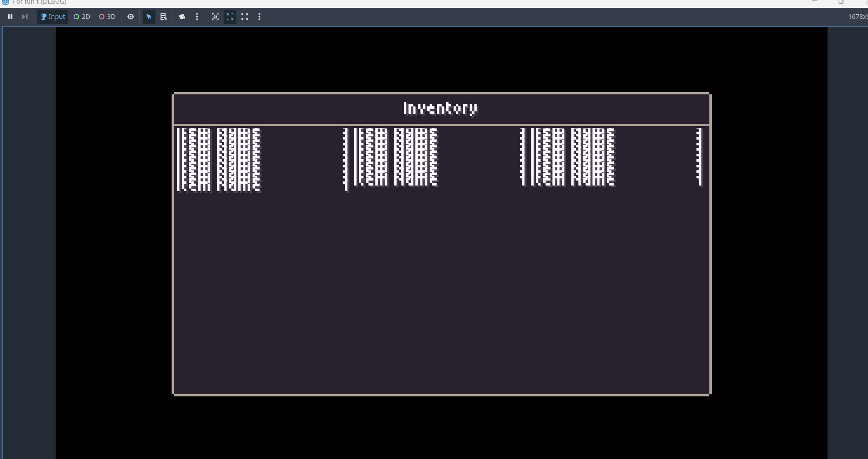This screenshot has width=868, height=459.
Task: Select keep aspect ratio icon
Action: coord(230,17)
